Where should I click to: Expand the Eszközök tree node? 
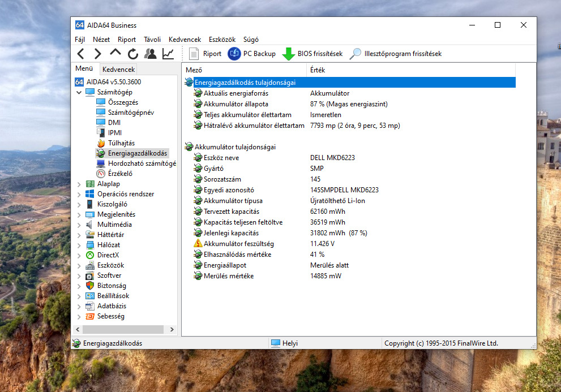pyautogui.click(x=79, y=266)
